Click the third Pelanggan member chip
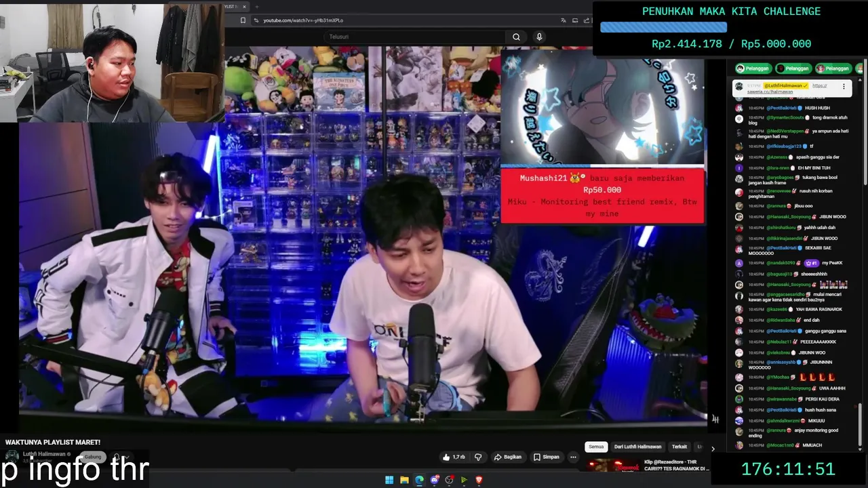Image resolution: width=868 pixels, height=488 pixels. (833, 68)
